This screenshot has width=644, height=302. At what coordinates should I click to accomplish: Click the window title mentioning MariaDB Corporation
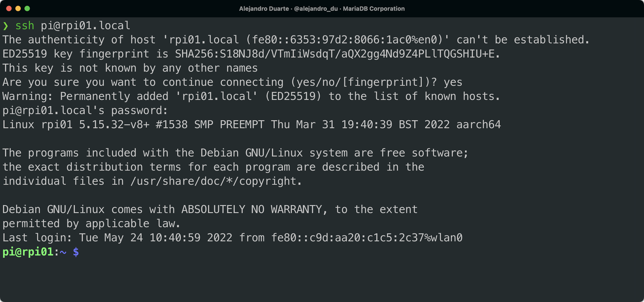[322, 9]
